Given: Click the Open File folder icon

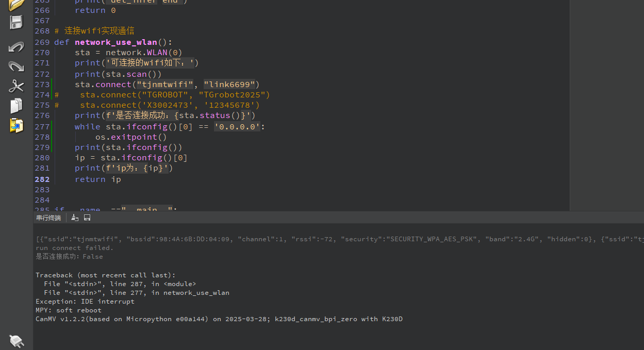Looking at the screenshot, I should pyautogui.click(x=16, y=5).
